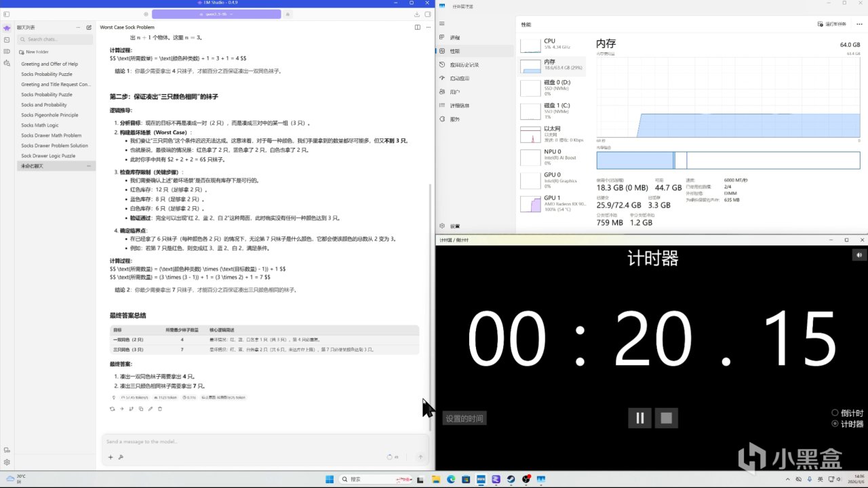The height and width of the screenshot is (488, 868).
Task: Delete the assistant message with trash icon
Action: [x=160, y=409]
